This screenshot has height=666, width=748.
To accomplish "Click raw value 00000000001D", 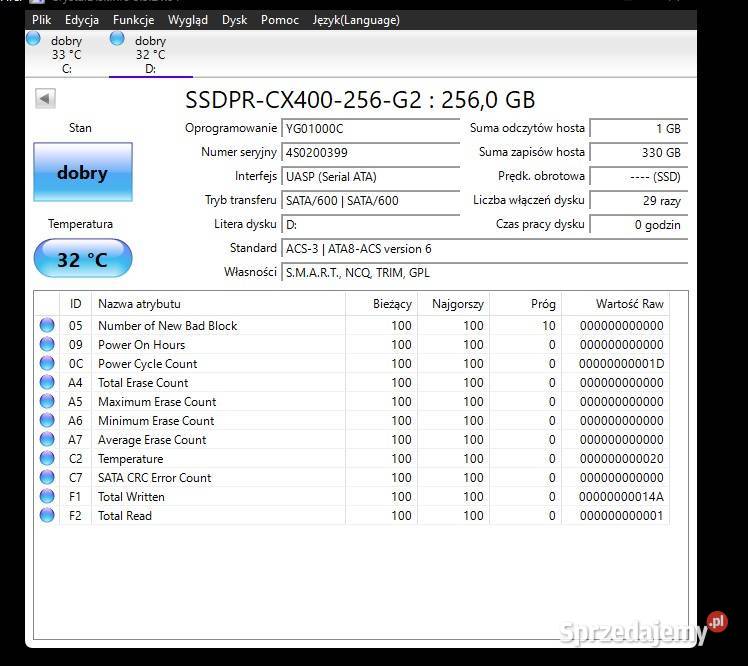I will [621, 364].
